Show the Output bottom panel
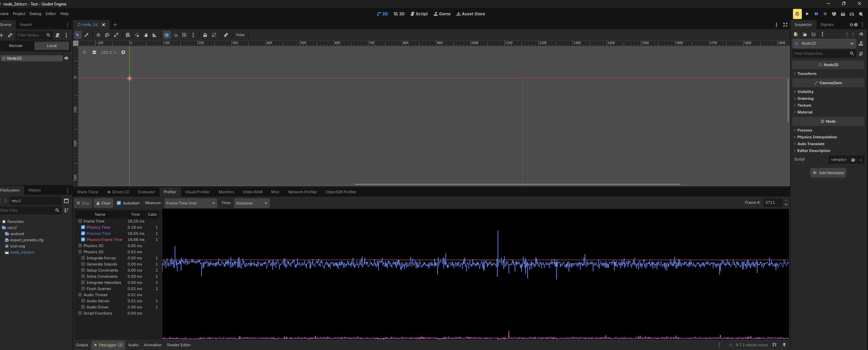The height and width of the screenshot is (350, 868). [x=82, y=345]
